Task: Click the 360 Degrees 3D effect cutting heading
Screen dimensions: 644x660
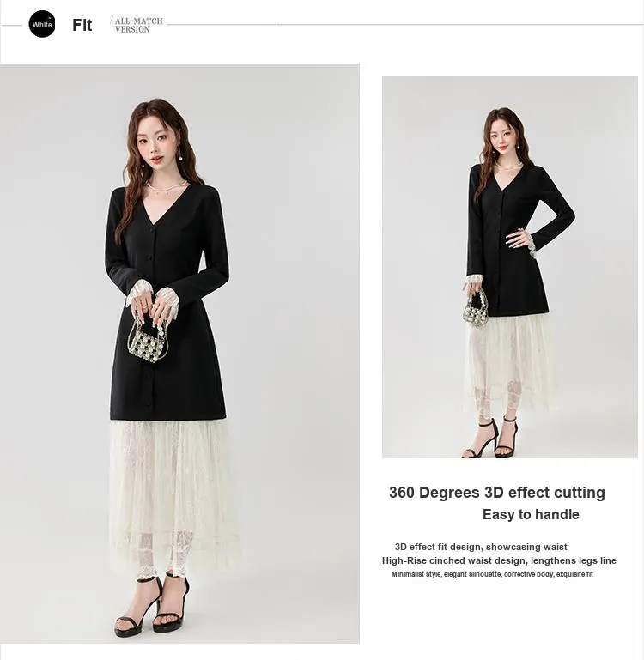Action: point(497,493)
